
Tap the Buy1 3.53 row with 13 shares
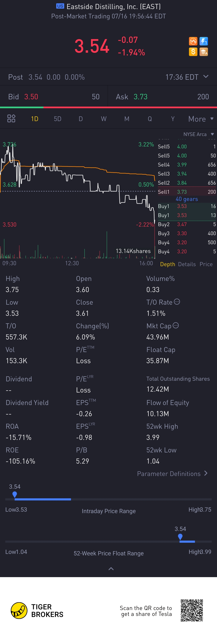[x=187, y=215]
